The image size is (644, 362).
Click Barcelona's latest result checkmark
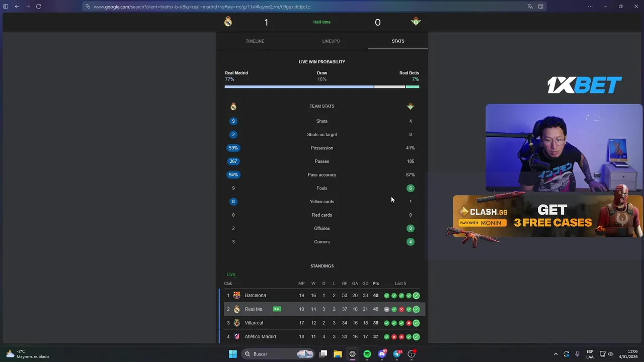pyautogui.click(x=416, y=296)
